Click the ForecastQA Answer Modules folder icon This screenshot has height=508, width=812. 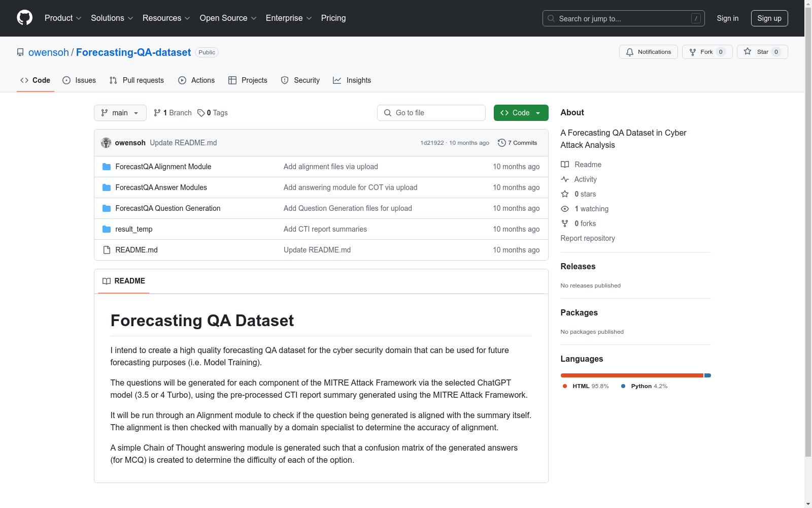(x=107, y=187)
